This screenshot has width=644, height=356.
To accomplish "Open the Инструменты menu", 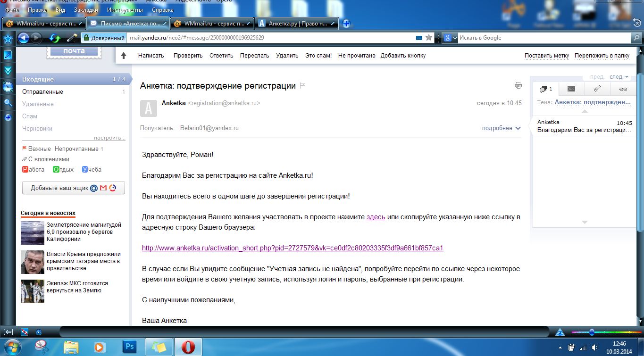I will tap(125, 10).
